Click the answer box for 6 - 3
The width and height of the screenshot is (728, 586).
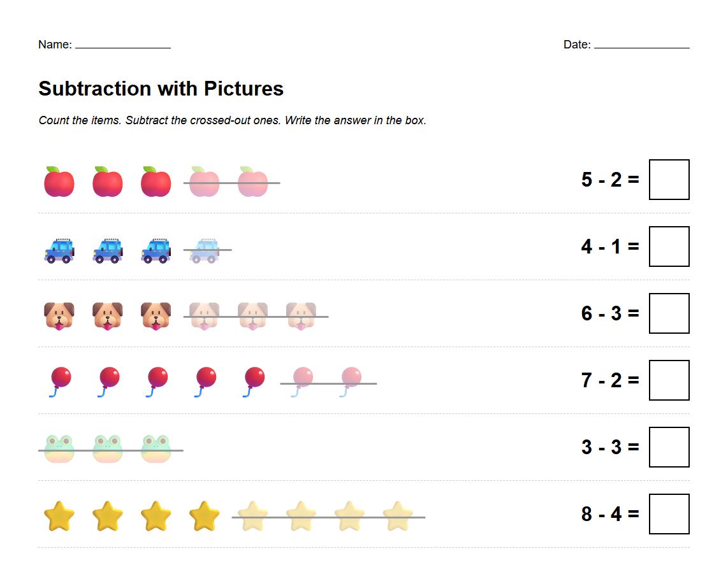(x=669, y=313)
